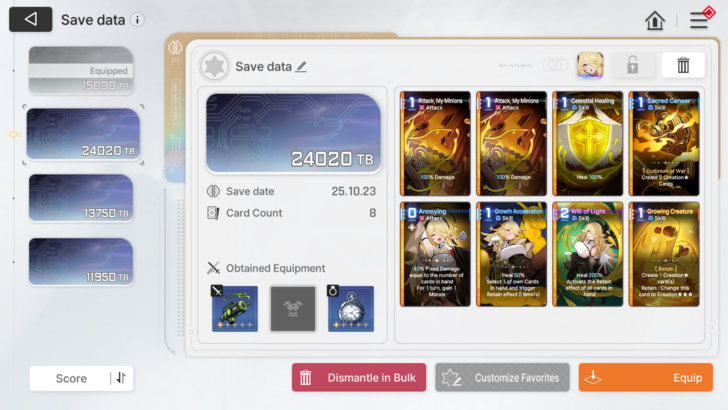Screen dimensions: 728x410
Task: Open the Score sort dropdown
Action: pos(71,378)
